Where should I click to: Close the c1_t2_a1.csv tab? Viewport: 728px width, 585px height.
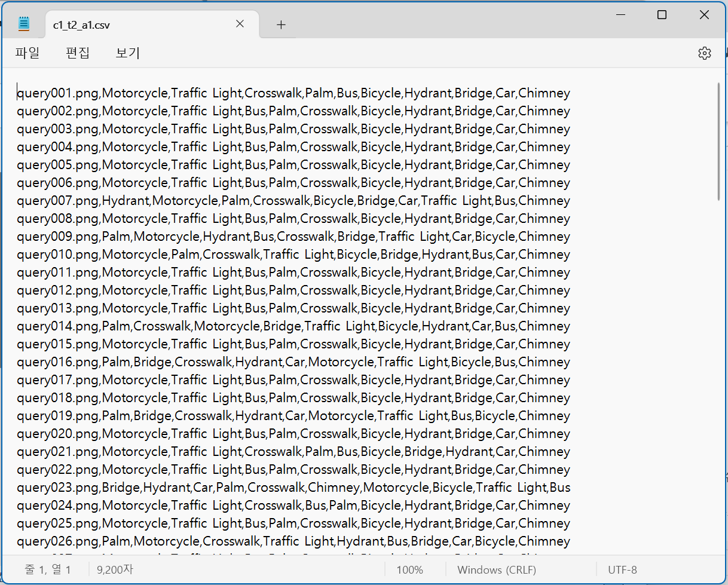[x=240, y=24]
